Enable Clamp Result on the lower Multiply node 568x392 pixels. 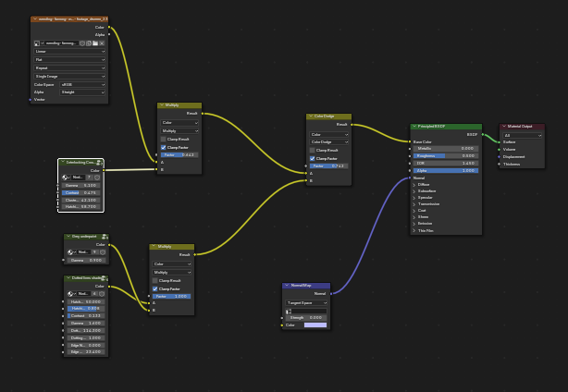155,280
